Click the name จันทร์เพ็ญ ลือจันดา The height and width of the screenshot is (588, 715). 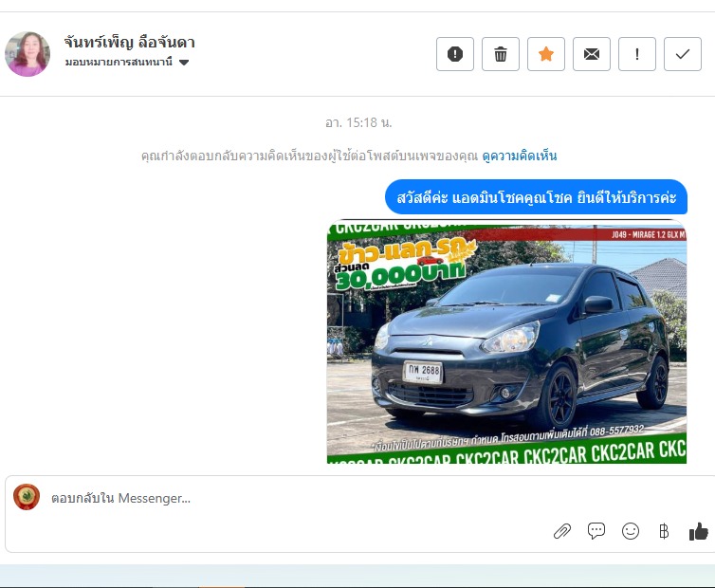(130, 43)
